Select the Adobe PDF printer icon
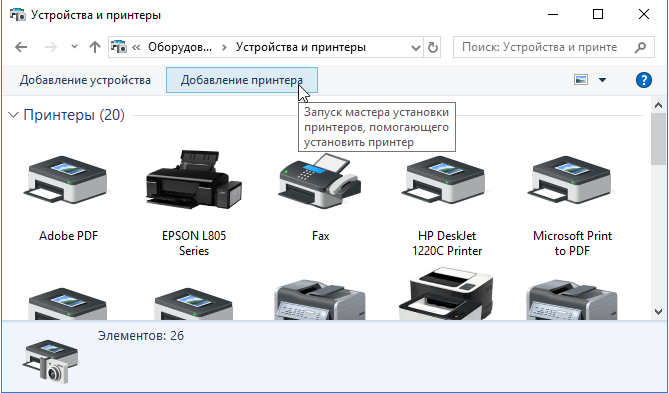 (67, 179)
